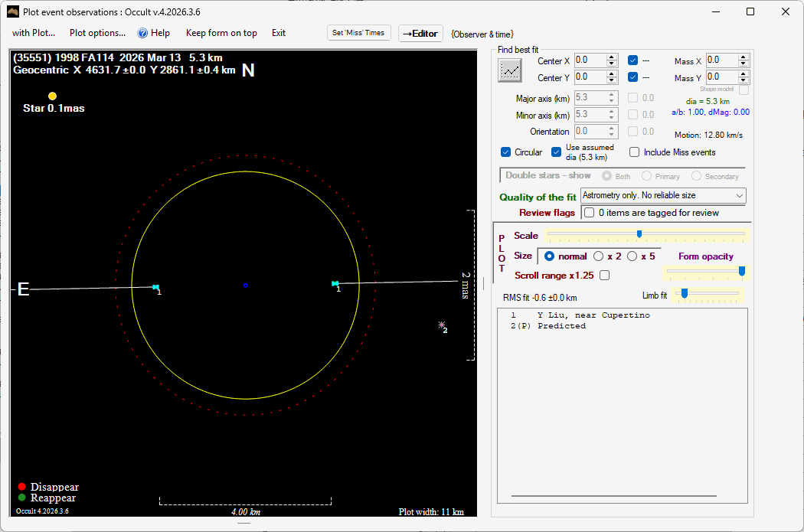Open the Quality of the fit dropdown
This screenshot has width=804, height=532.
(x=663, y=196)
